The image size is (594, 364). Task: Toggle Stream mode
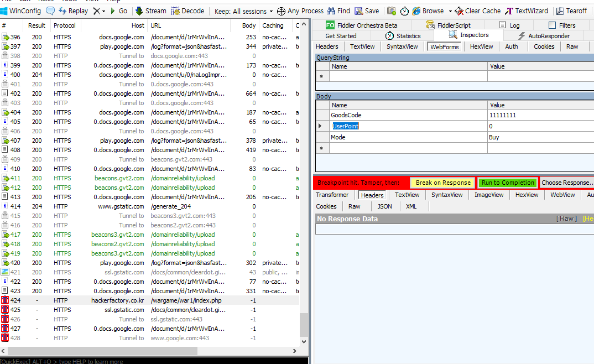pos(151,11)
